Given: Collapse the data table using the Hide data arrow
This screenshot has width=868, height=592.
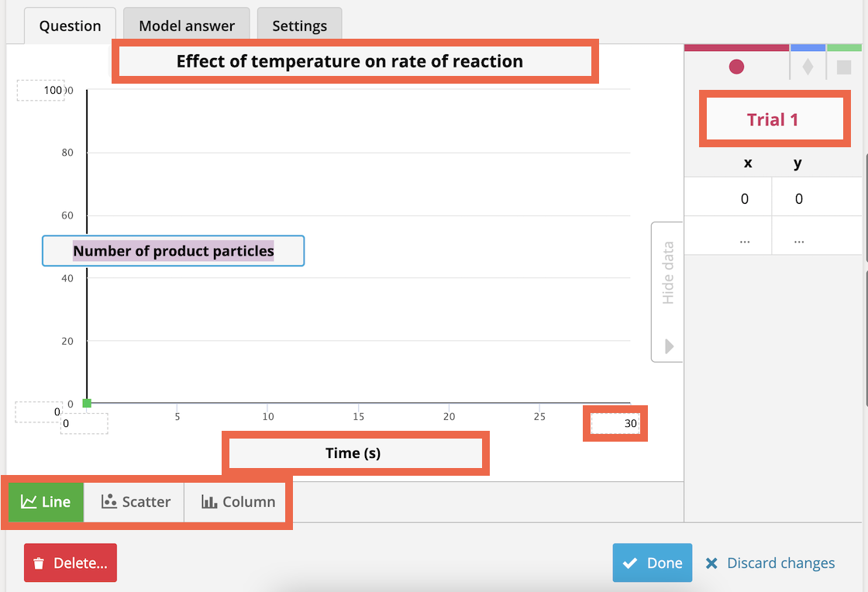Looking at the screenshot, I should point(667,348).
